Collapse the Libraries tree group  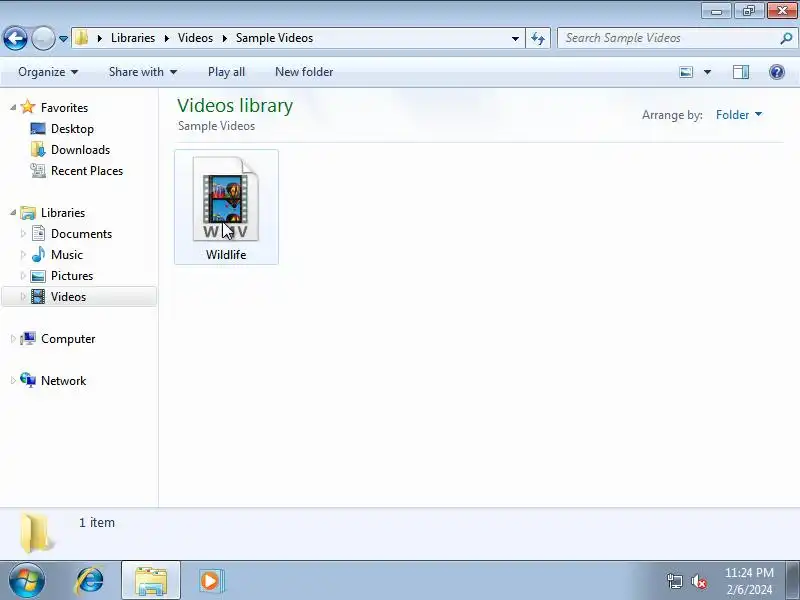[13, 213]
